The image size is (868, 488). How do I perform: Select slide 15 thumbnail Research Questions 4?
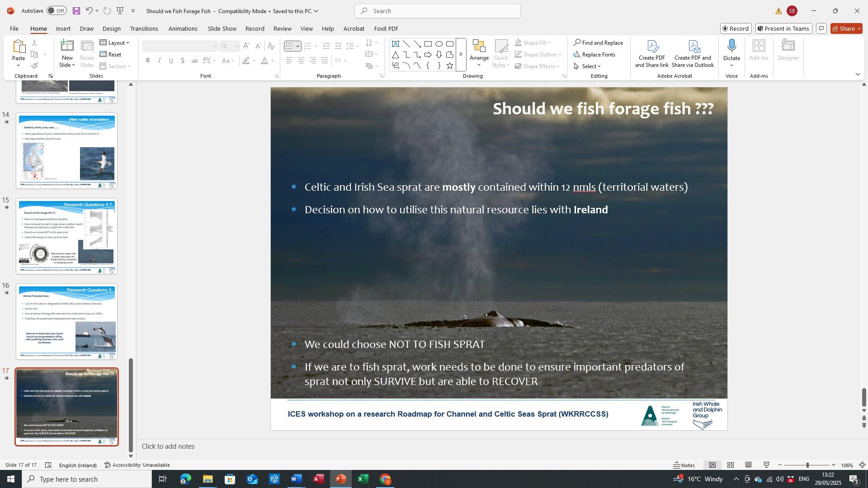pos(67,236)
